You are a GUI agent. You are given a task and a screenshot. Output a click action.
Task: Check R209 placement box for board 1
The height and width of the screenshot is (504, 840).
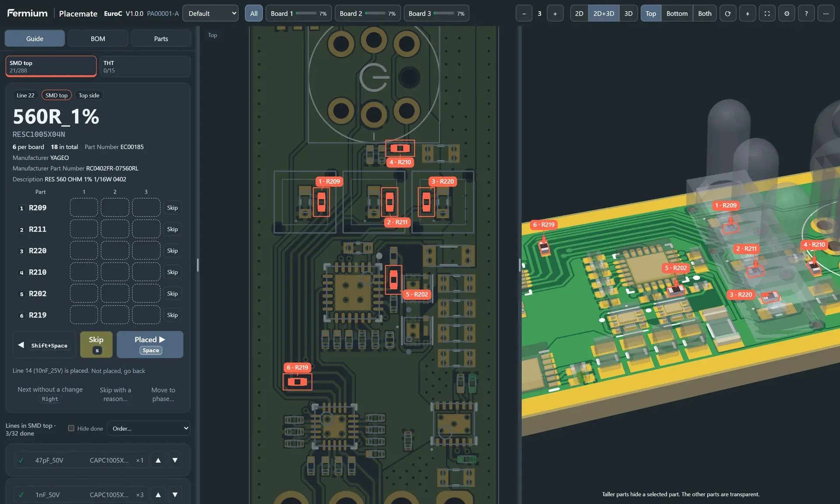pos(84,207)
